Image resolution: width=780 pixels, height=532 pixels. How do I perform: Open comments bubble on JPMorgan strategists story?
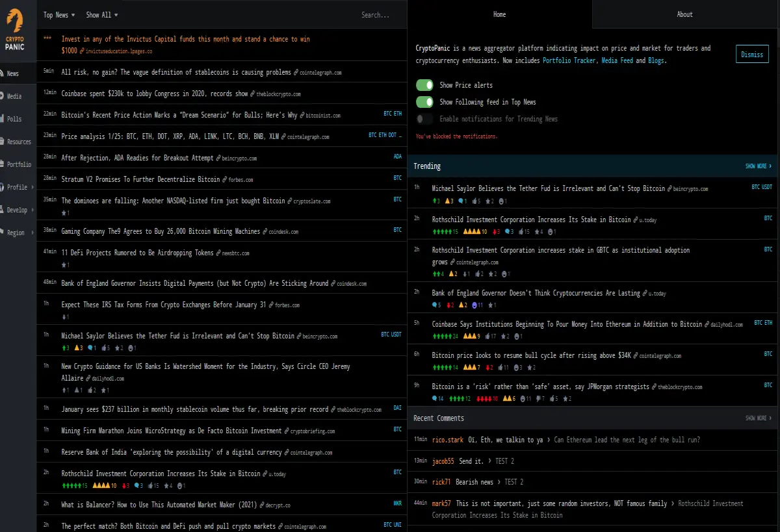click(435, 399)
